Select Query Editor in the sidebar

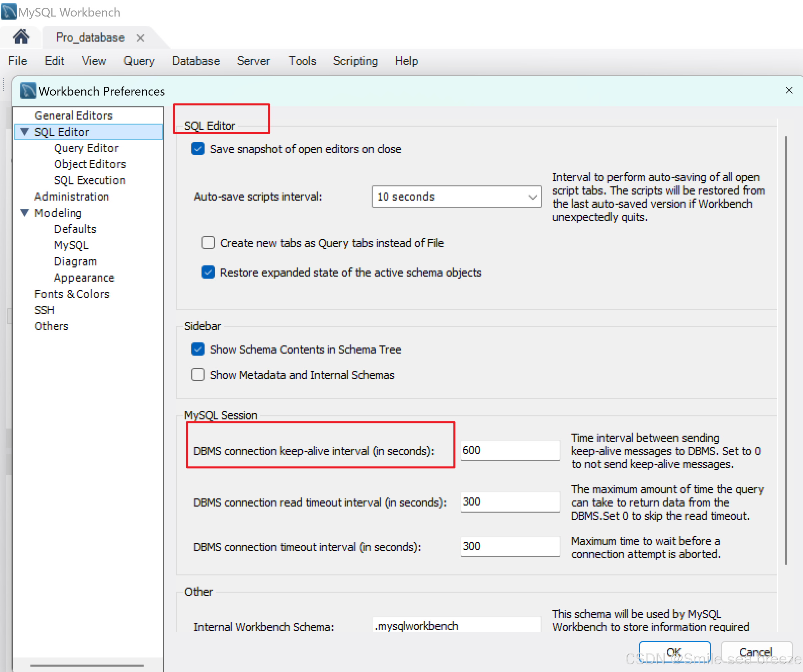tap(86, 148)
